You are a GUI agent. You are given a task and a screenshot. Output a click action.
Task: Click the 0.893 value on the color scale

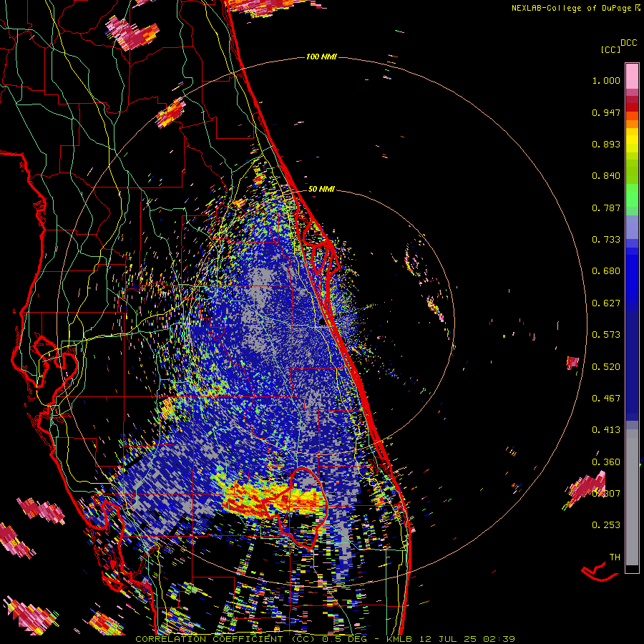tap(606, 144)
